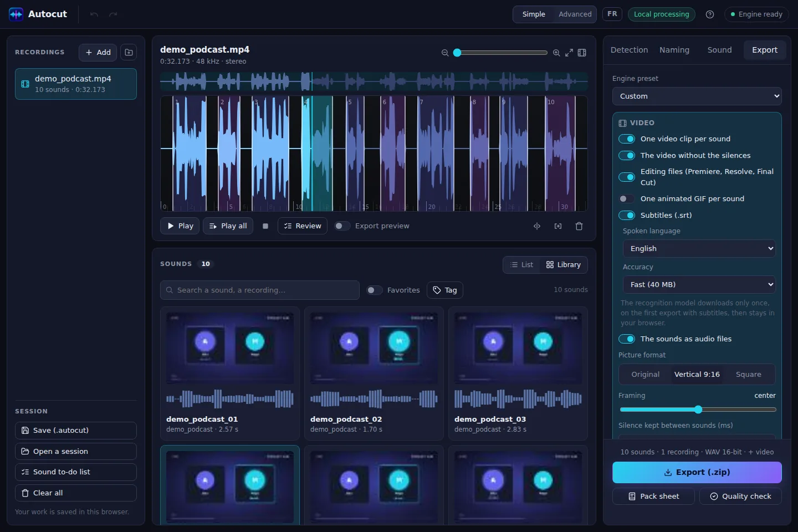The image size is (798, 532).
Task: Open the Engine preset Custom dropdown
Action: 697,96
